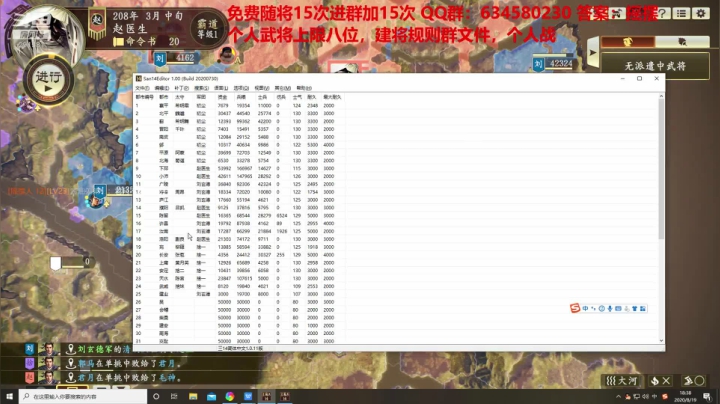Open the Windows Start menu
This screenshot has height=404, width=720.
point(9,396)
